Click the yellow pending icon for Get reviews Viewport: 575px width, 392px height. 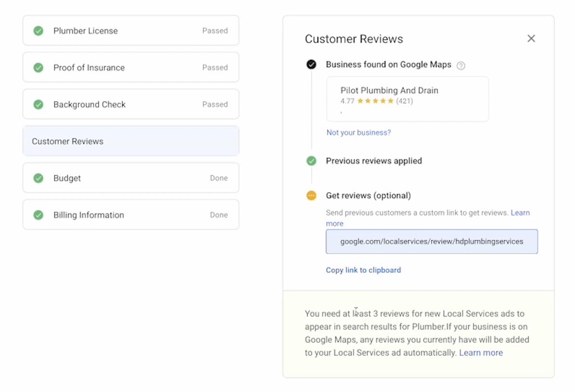tap(311, 196)
